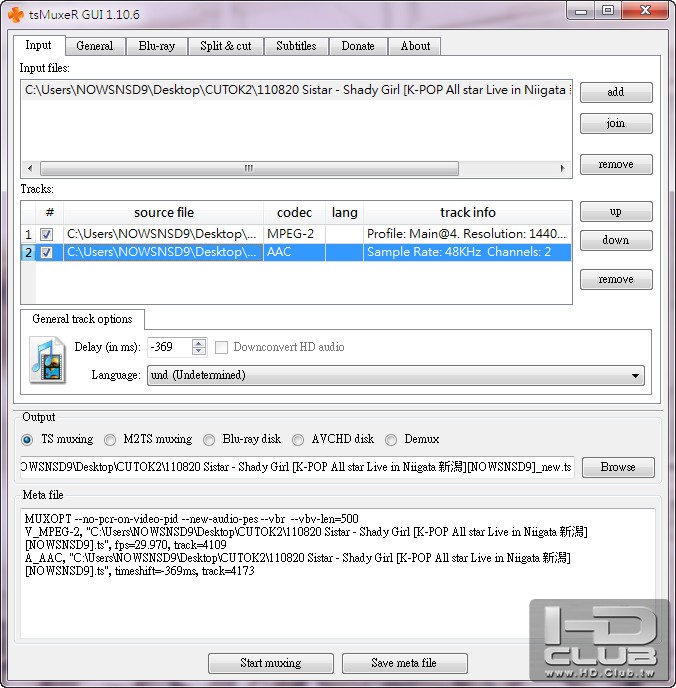Click the tsMuxeR app icon in title bar
This screenshot has height=688, width=676.
[16, 14]
